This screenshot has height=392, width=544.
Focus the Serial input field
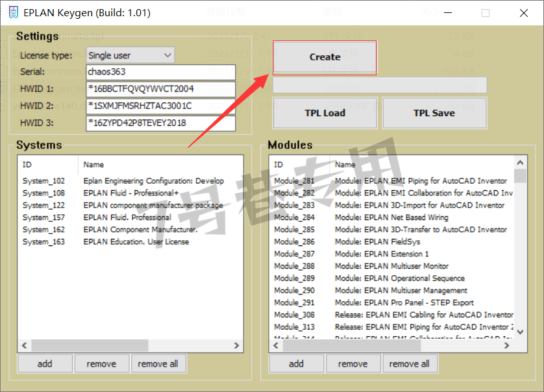pos(160,72)
